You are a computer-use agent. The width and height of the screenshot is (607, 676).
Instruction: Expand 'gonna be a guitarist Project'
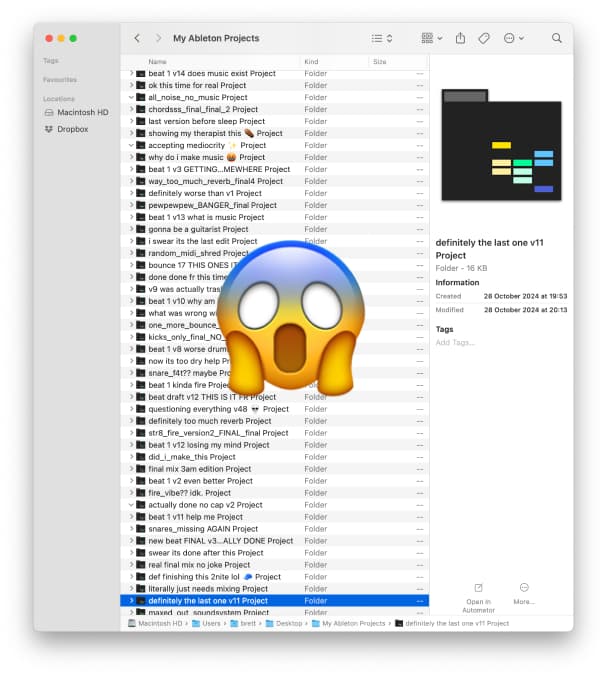click(x=131, y=229)
